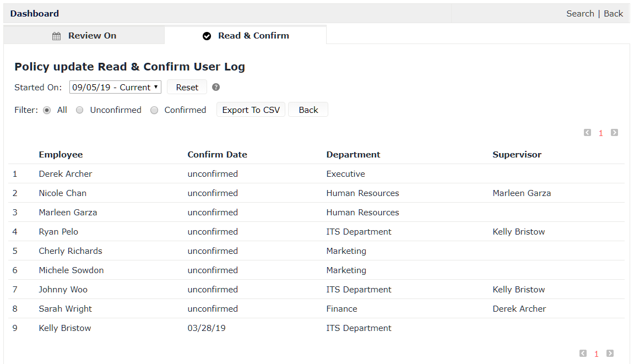The width and height of the screenshot is (634, 364).
Task: Select the All filter radio button
Action: (47, 110)
